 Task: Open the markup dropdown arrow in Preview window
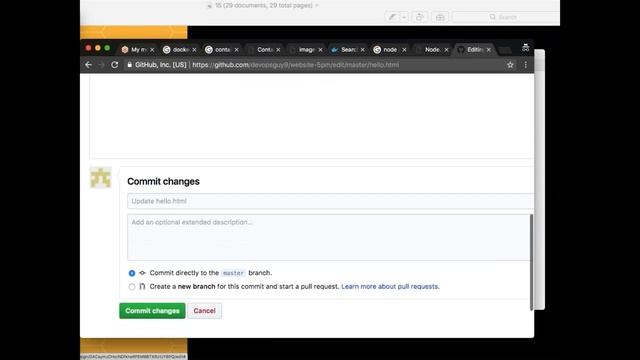coord(404,17)
